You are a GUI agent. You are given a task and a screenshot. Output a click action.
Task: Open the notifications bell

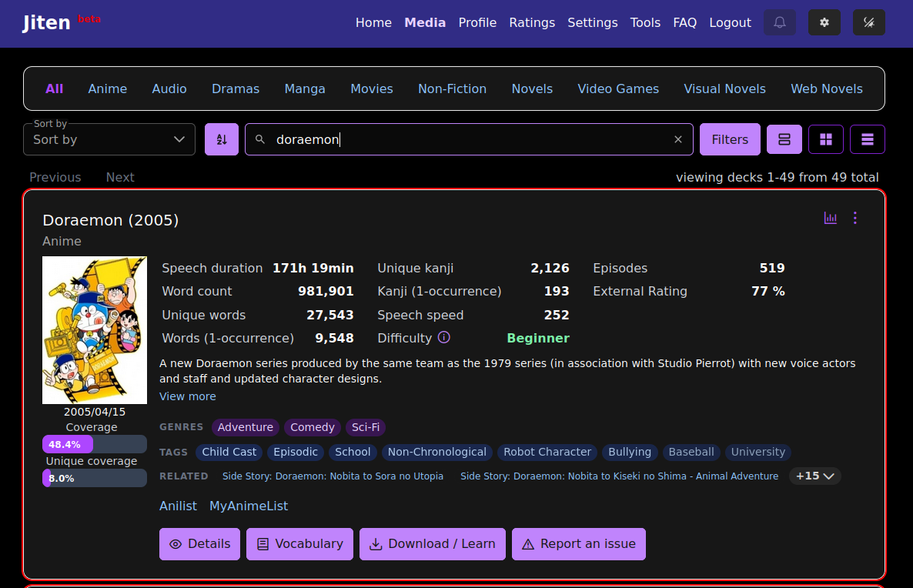(779, 22)
